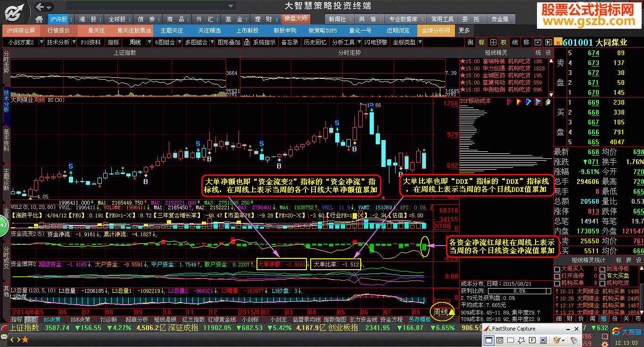Image resolution: width=644 pixels, height=347 pixels.
Task: Select FastStone rectangular region capture icon
Action: tap(510, 340)
